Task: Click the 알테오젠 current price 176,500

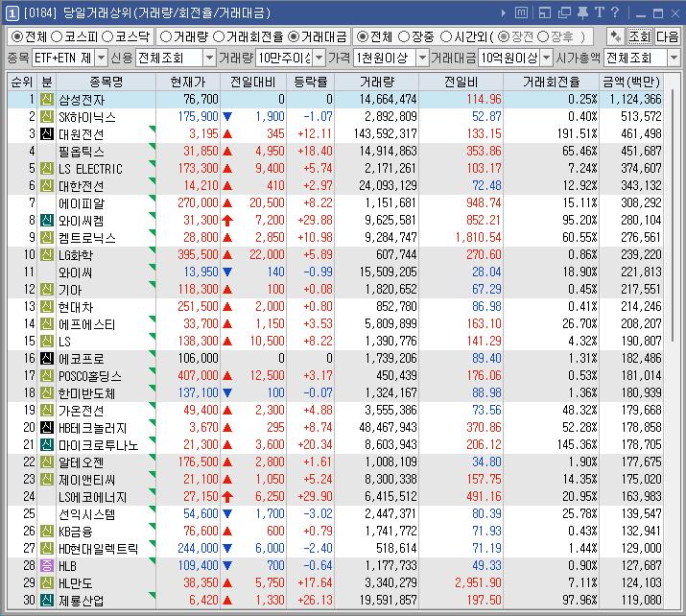Action: pyautogui.click(x=198, y=462)
